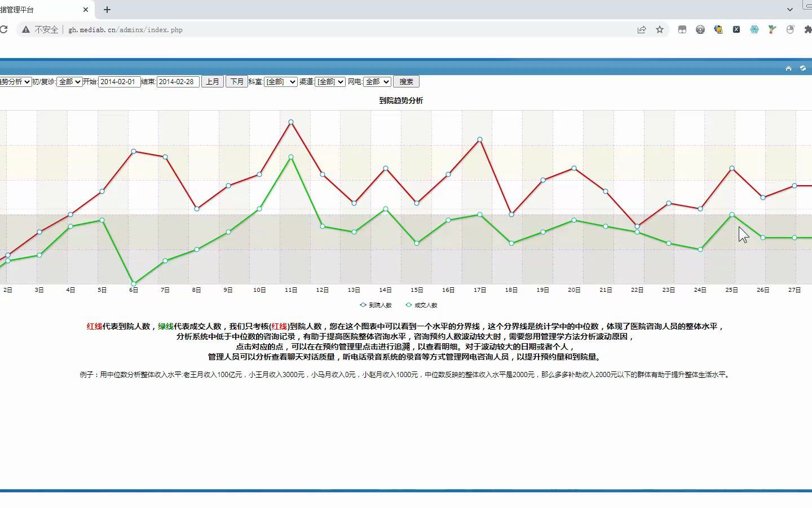Click the 下月 next month button

237,82
